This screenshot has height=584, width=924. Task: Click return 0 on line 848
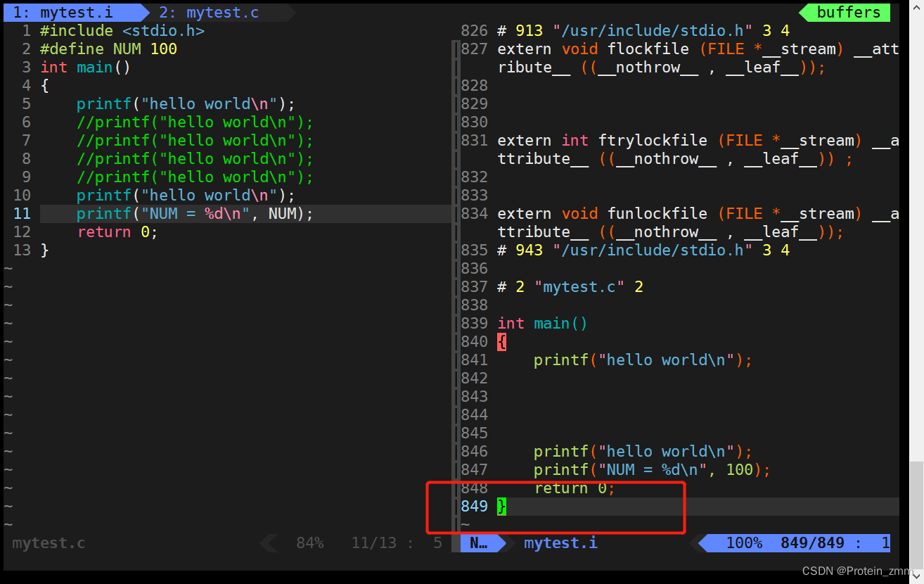575,488
